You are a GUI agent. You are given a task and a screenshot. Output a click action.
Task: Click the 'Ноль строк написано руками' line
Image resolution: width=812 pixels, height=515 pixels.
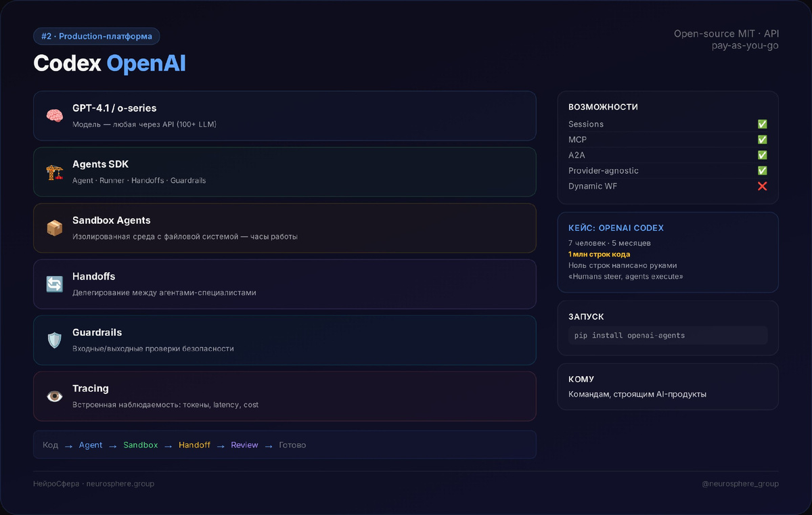click(623, 265)
